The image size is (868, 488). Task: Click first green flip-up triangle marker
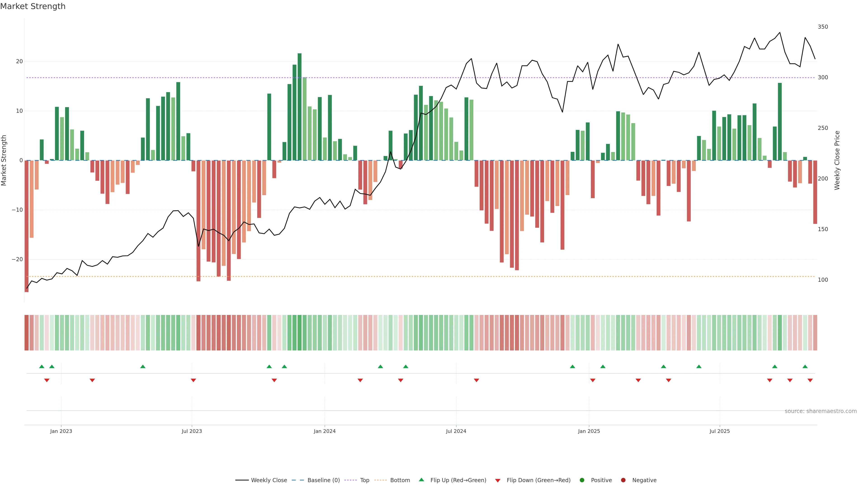click(42, 366)
